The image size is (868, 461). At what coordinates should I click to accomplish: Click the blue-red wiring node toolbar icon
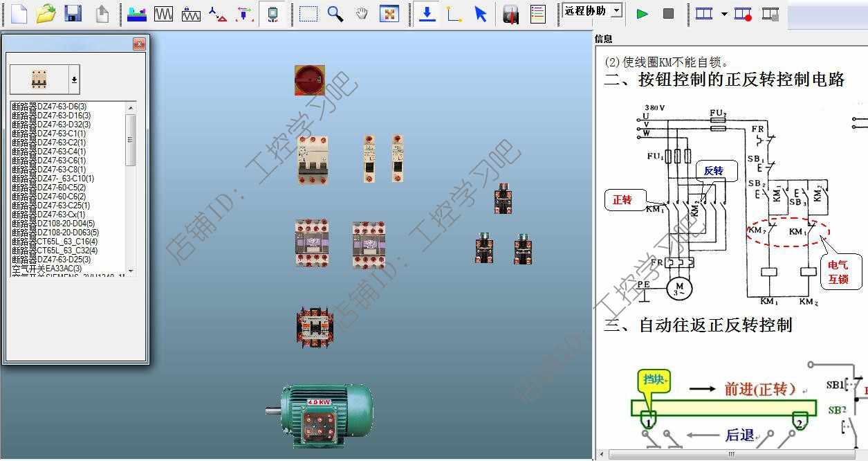pos(218,13)
